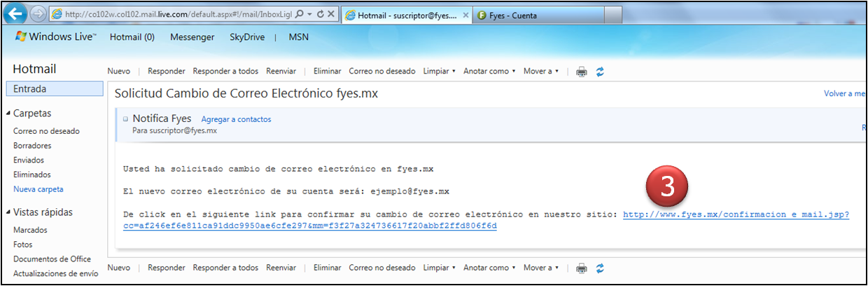Click Responder a todos in top toolbar
The height and width of the screenshot is (286, 868).
tap(225, 71)
